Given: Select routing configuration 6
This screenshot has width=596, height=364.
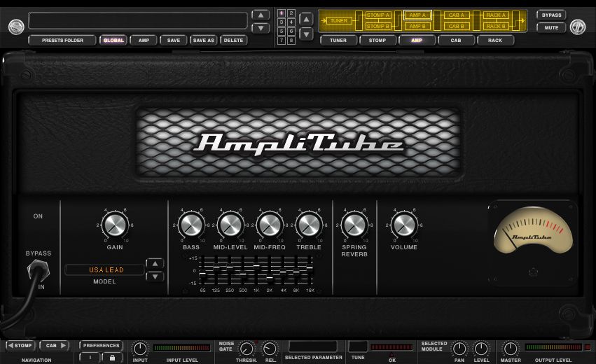Looking at the screenshot, I should click(x=291, y=31).
